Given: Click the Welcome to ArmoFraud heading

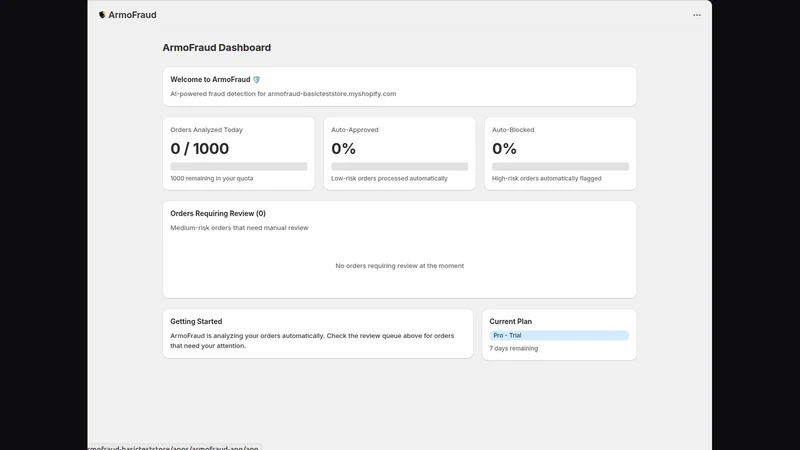Looking at the screenshot, I should tap(210, 80).
